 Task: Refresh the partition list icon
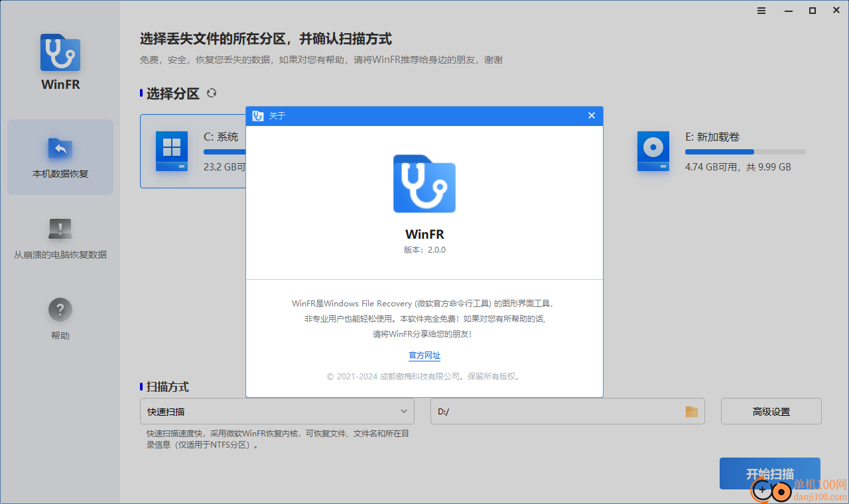point(212,94)
